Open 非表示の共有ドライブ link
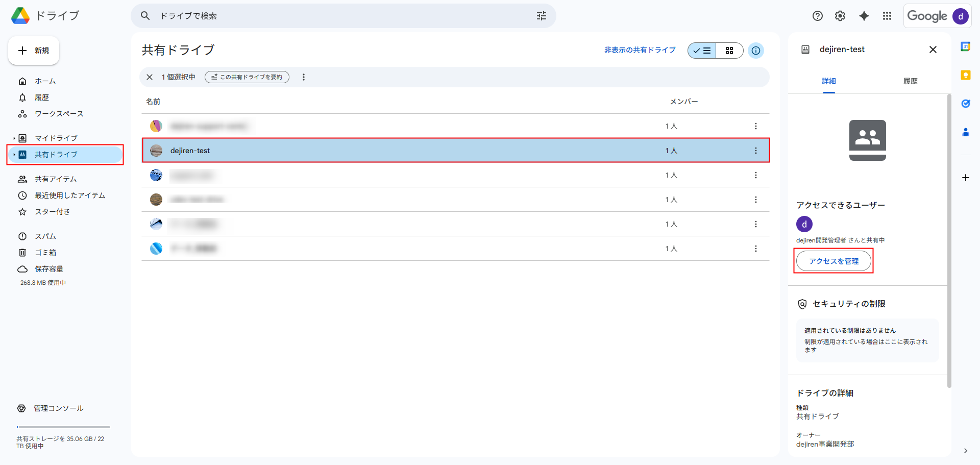The image size is (980, 465). pyautogui.click(x=640, y=50)
